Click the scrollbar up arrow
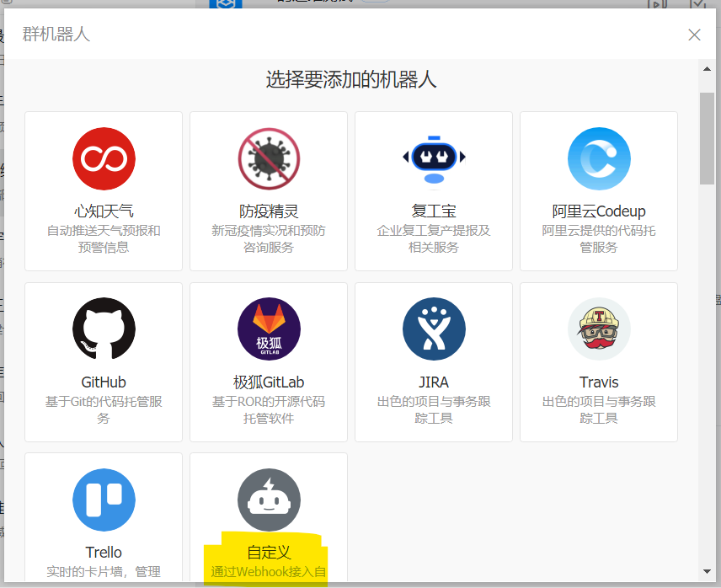 707,69
